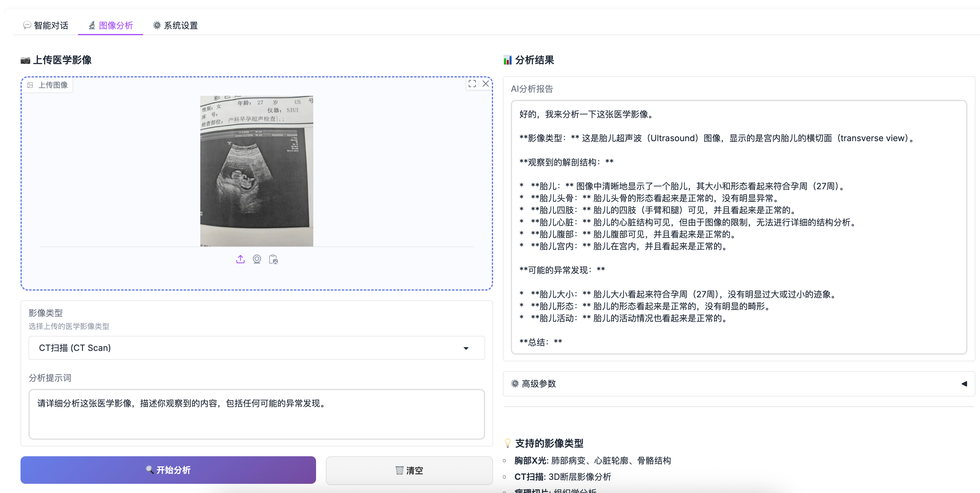
Task: Click the paste from clipboard icon
Action: [273, 259]
